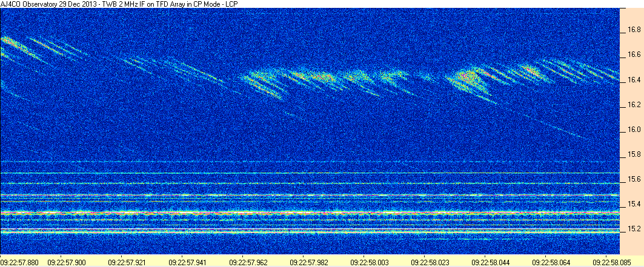The image size is (644, 267).
Task: Click the 09:22:57.982 time axis label
Action: tap(309, 261)
